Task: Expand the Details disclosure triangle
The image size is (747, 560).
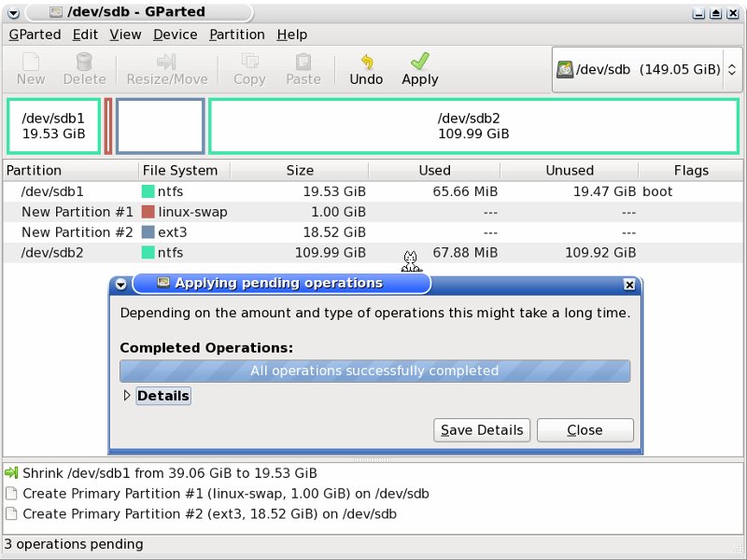Action: 128,396
